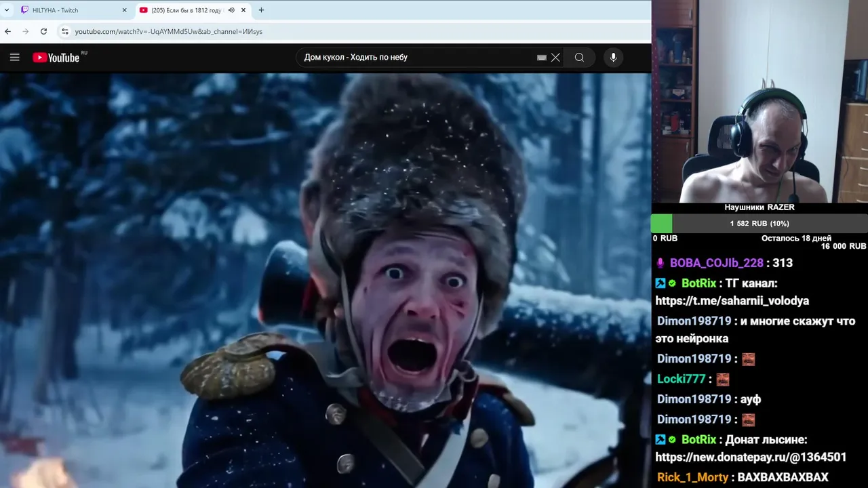Click the 'Осталось 18 дней' text
The image size is (868, 488).
[x=796, y=239]
